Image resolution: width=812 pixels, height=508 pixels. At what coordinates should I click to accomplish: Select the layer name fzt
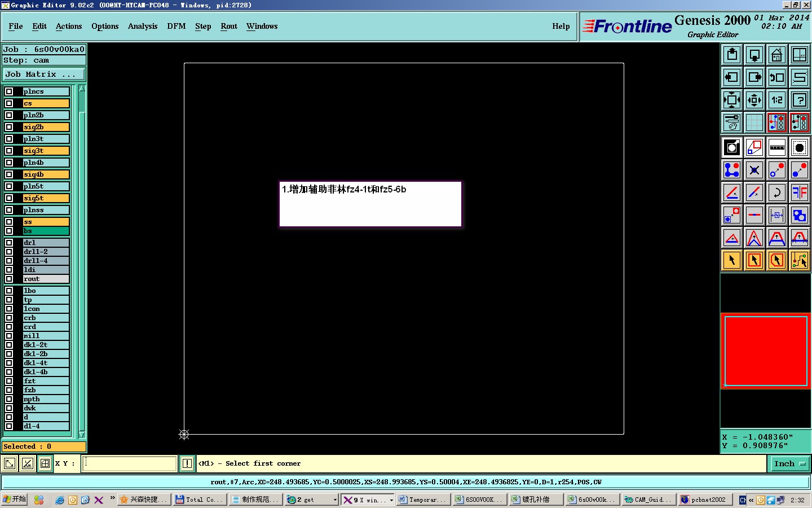(x=46, y=381)
